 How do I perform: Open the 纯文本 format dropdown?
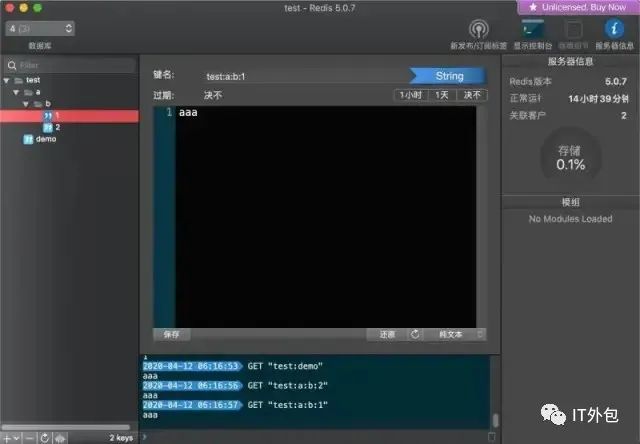click(x=455, y=335)
